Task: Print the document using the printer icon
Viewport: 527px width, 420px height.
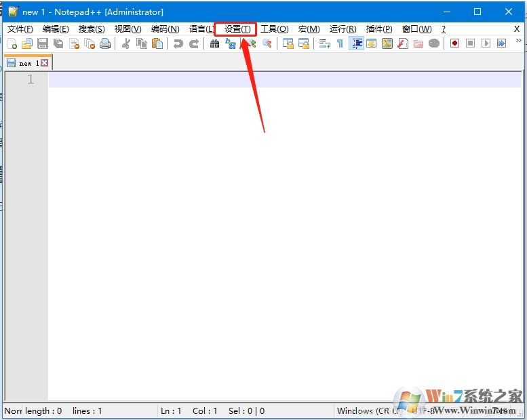Action: tap(105, 43)
